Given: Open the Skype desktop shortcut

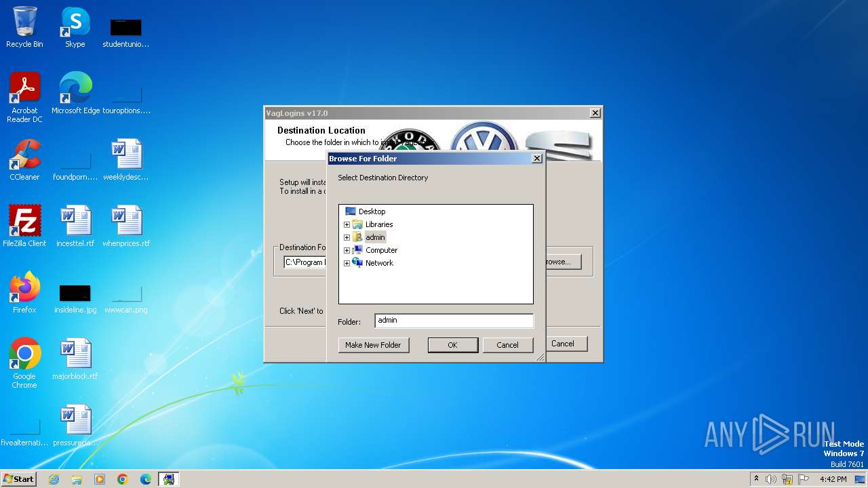Looking at the screenshot, I should [75, 28].
